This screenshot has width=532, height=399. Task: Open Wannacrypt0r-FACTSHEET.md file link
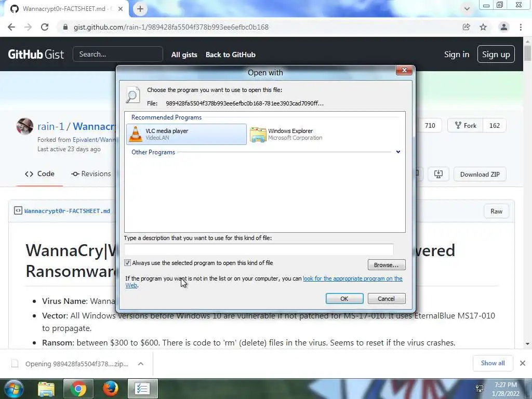[x=67, y=211]
